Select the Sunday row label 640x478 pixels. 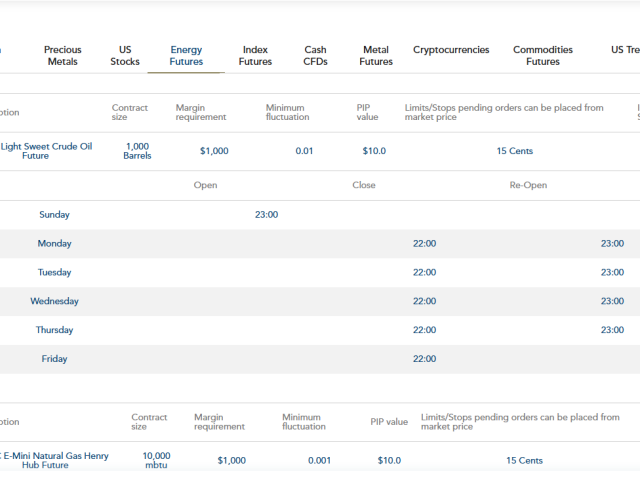[54, 215]
